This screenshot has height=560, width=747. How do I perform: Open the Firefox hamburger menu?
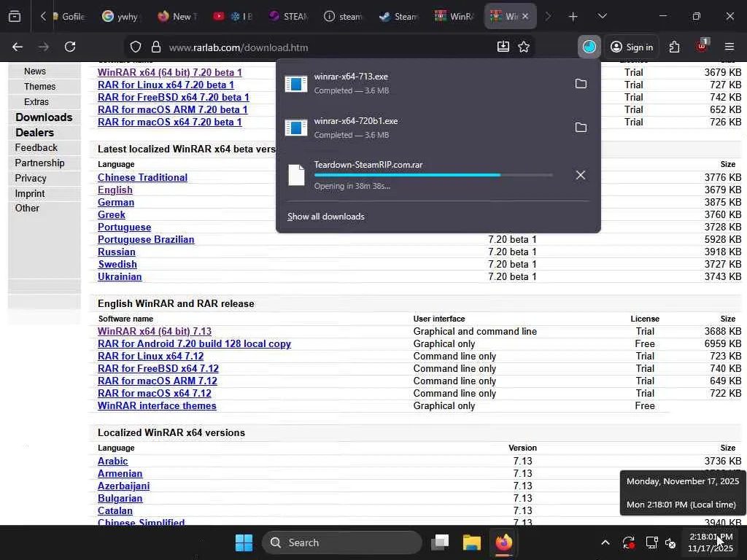point(729,47)
